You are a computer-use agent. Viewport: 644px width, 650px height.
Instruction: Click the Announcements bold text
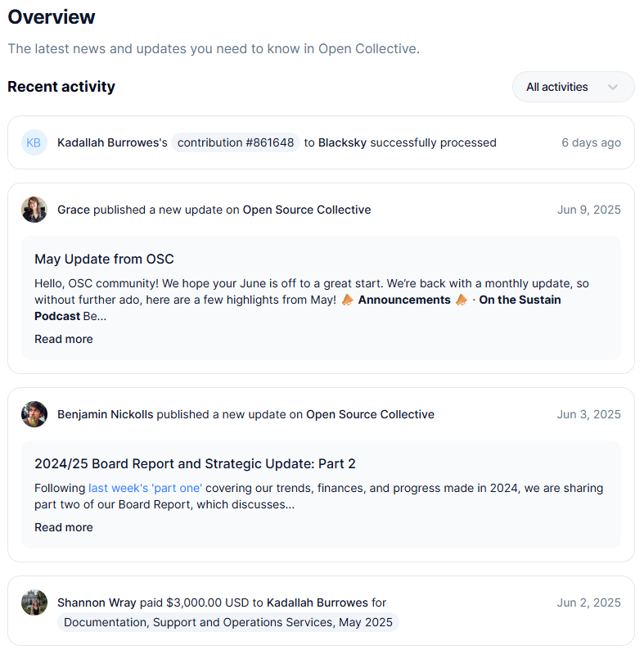(x=404, y=300)
